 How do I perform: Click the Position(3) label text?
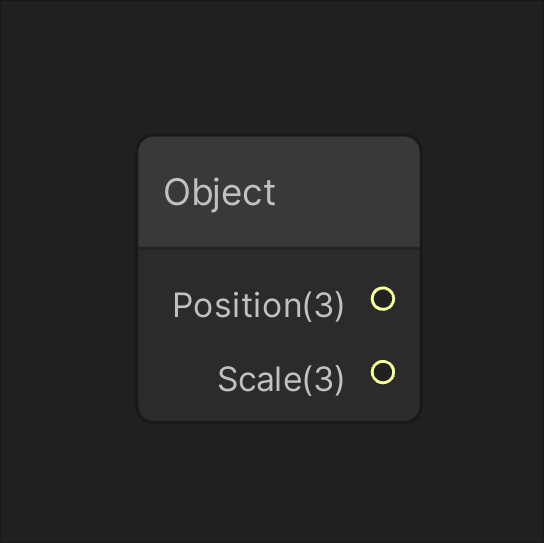[258, 305]
